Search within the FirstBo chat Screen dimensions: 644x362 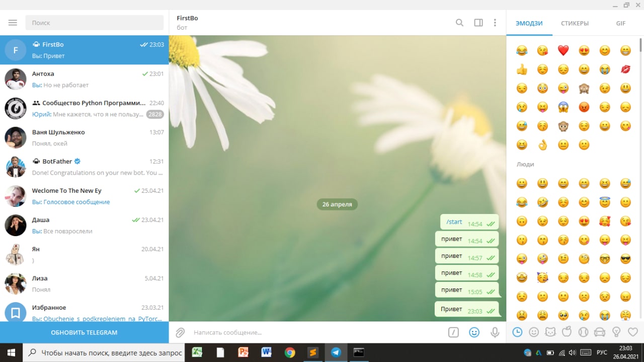(x=459, y=23)
